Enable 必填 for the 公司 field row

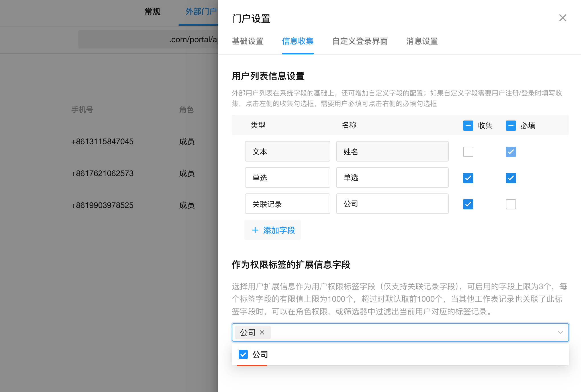tap(511, 204)
